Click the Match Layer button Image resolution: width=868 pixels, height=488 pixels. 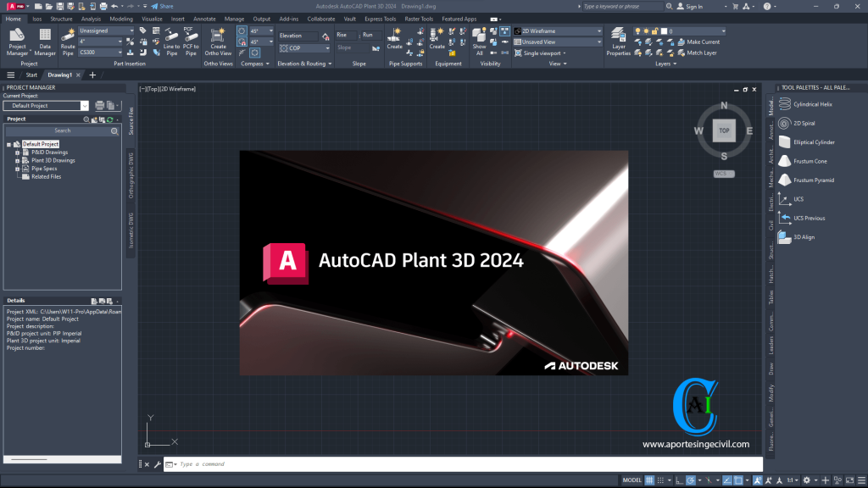(x=700, y=53)
